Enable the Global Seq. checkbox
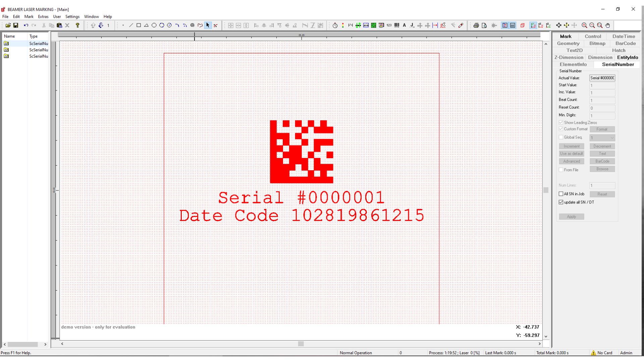This screenshot has height=362, width=644. pos(561,137)
